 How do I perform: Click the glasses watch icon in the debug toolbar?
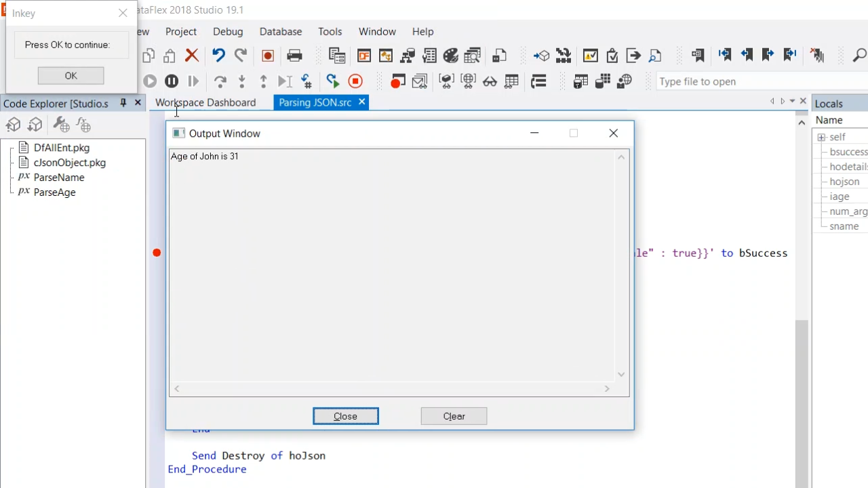point(490,81)
